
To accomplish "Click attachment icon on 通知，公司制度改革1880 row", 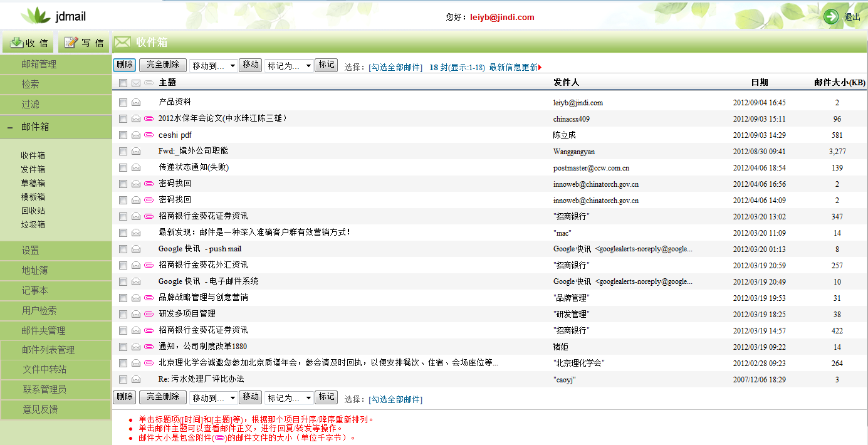I will [x=149, y=347].
